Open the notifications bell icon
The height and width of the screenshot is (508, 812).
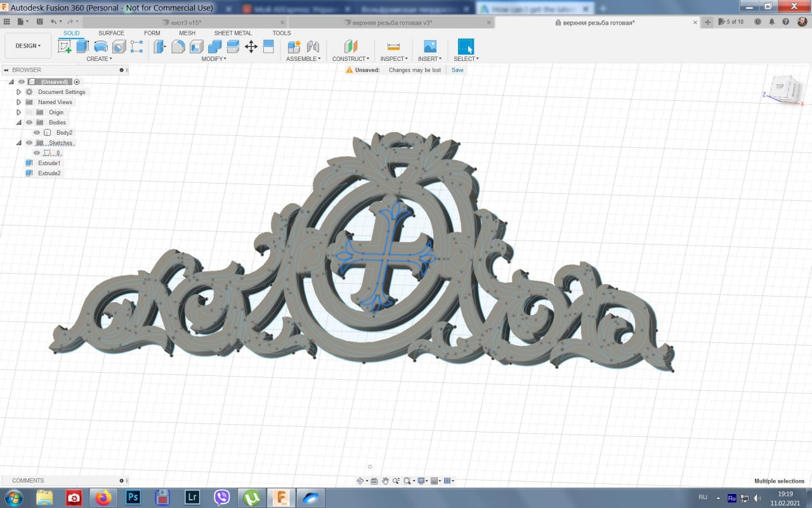click(772, 22)
